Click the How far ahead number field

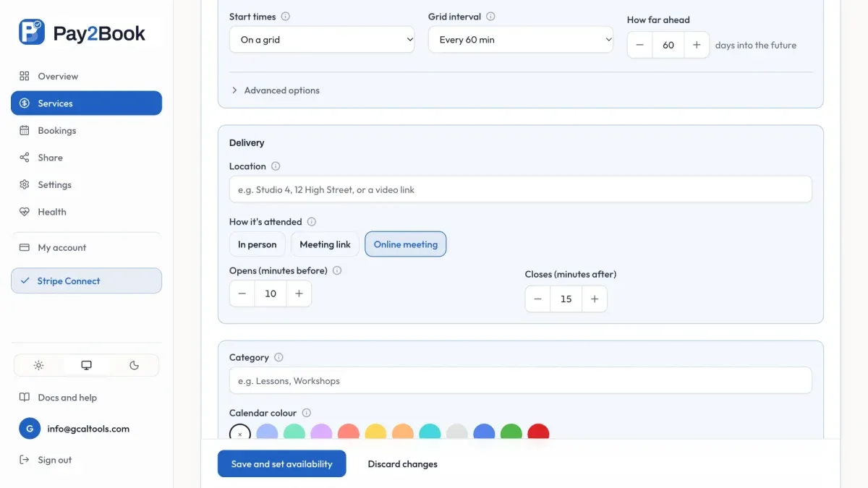point(668,45)
